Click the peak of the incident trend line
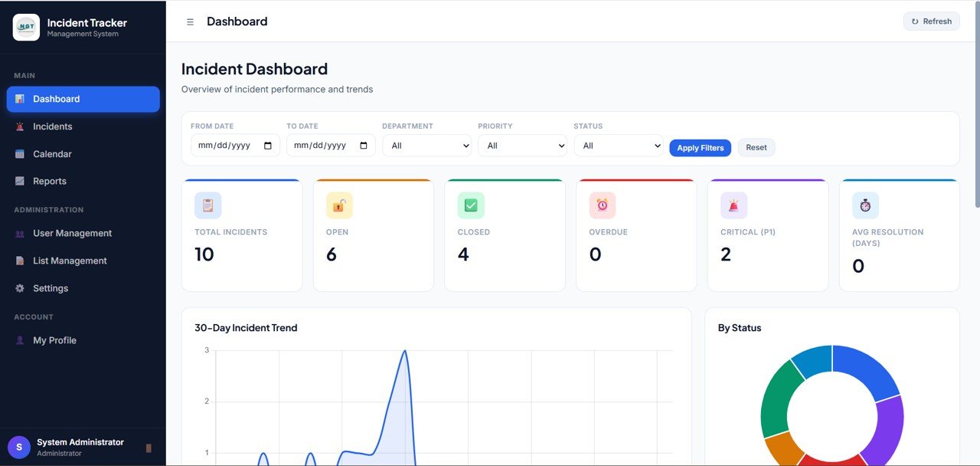Screen dimensions: 980x466 point(405,351)
